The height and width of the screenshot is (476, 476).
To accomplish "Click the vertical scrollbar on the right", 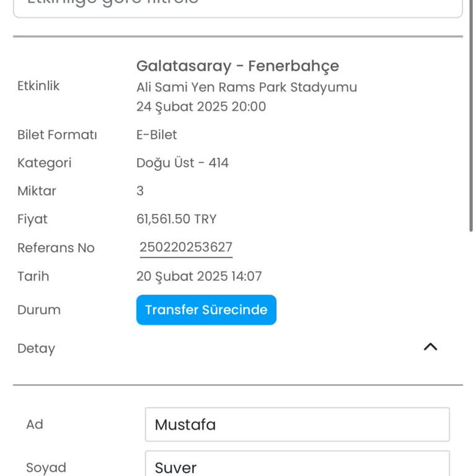I will tap(471, 115).
